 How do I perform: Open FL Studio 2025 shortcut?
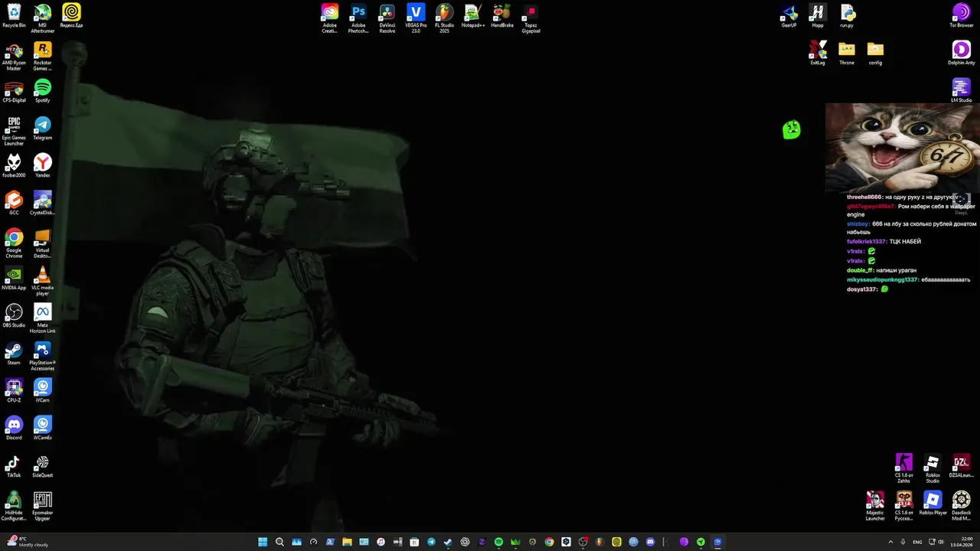point(444,18)
